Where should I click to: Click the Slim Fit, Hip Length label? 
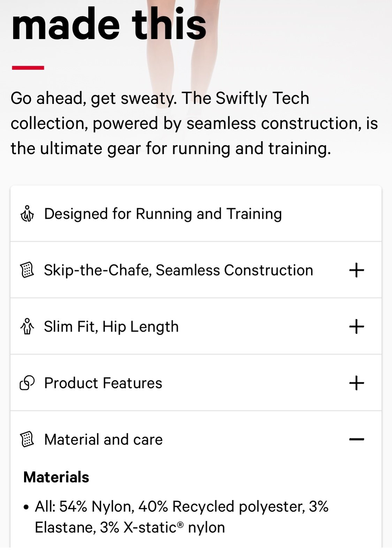(x=111, y=327)
